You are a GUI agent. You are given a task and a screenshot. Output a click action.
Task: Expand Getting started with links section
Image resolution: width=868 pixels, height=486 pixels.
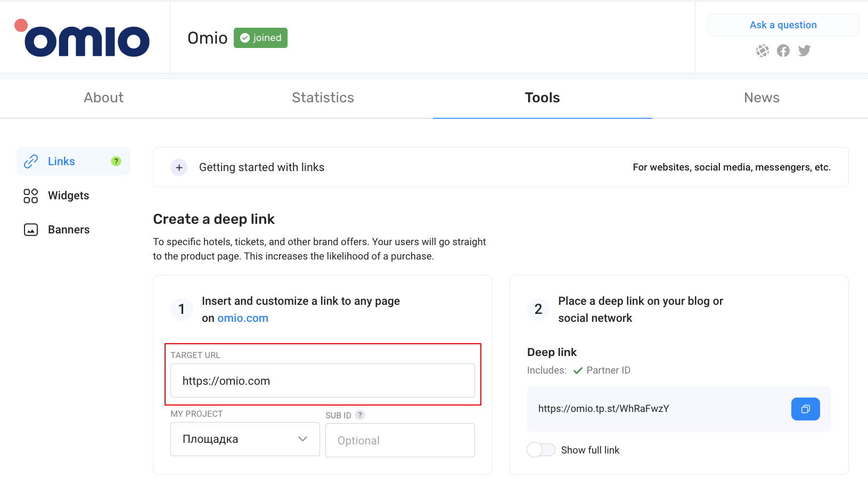(179, 167)
